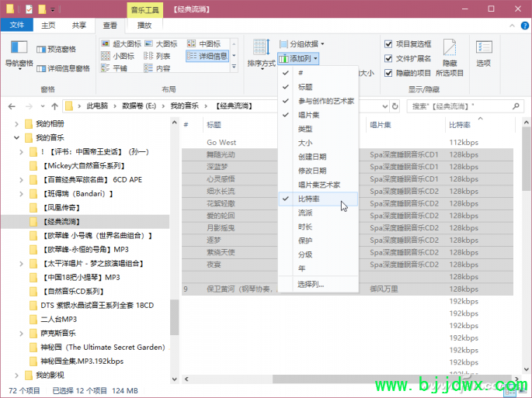Toggle Hidden items (隐藏的项目) checkbox

click(388, 73)
